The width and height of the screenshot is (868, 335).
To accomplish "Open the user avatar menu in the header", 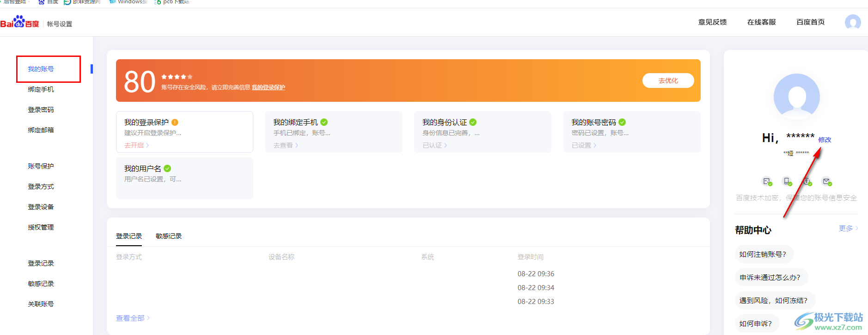I will [853, 22].
